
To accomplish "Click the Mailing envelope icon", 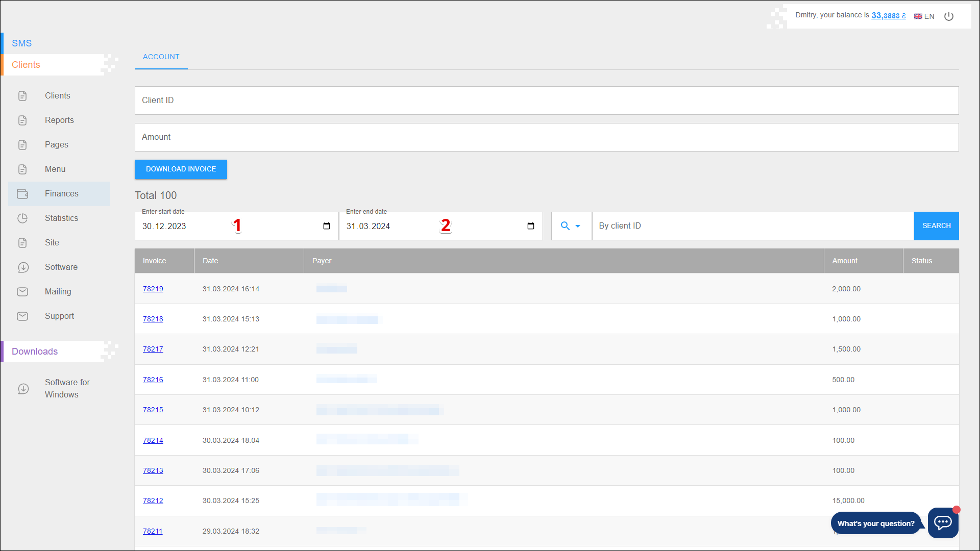I will click(x=22, y=292).
